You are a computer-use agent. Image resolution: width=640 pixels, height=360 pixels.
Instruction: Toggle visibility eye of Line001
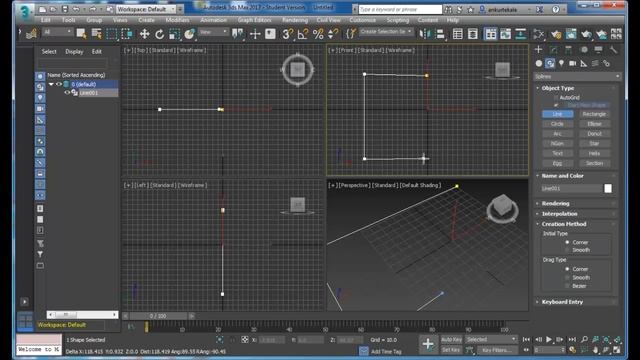tap(67, 93)
